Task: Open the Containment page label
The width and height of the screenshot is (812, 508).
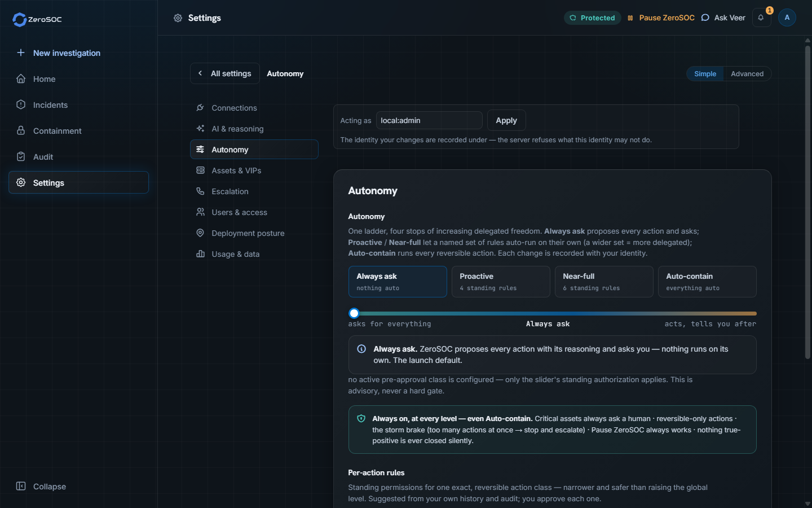Action: click(57, 131)
